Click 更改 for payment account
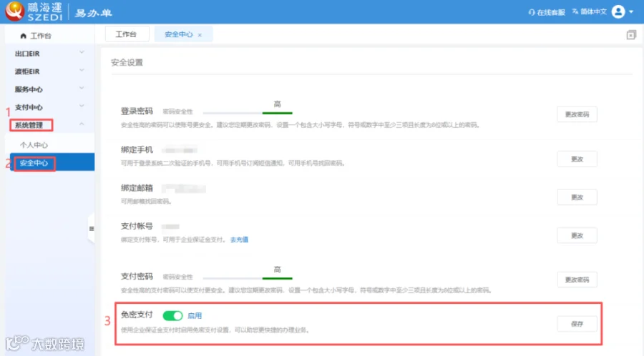This screenshot has width=644, height=356. pyautogui.click(x=577, y=235)
